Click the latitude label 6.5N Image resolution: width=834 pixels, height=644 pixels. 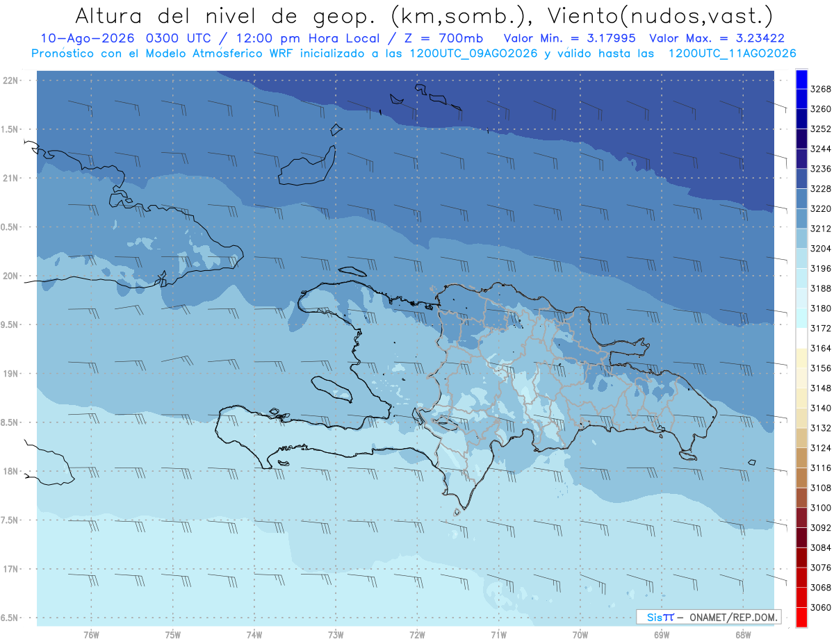[10, 618]
